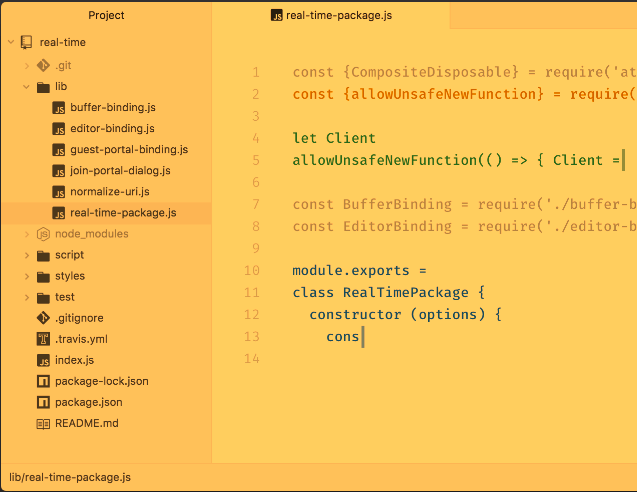Image resolution: width=637 pixels, height=492 pixels.
Task: Select the Project panel tab
Action: [106, 15]
